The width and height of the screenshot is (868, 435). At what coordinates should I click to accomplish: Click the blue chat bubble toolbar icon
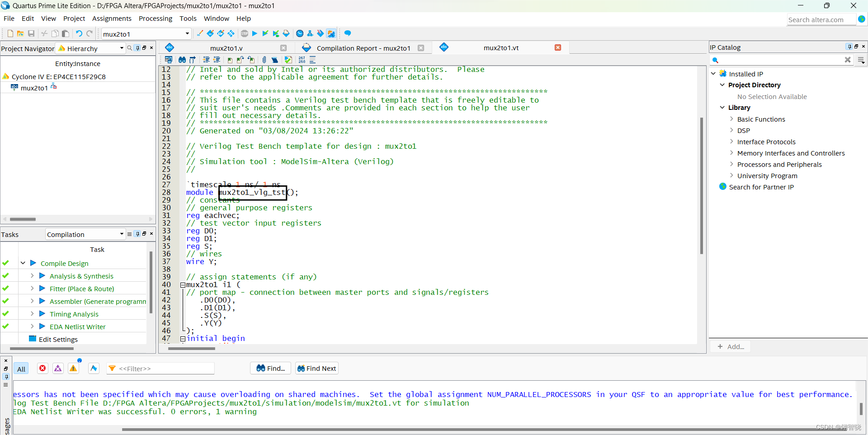[347, 33]
